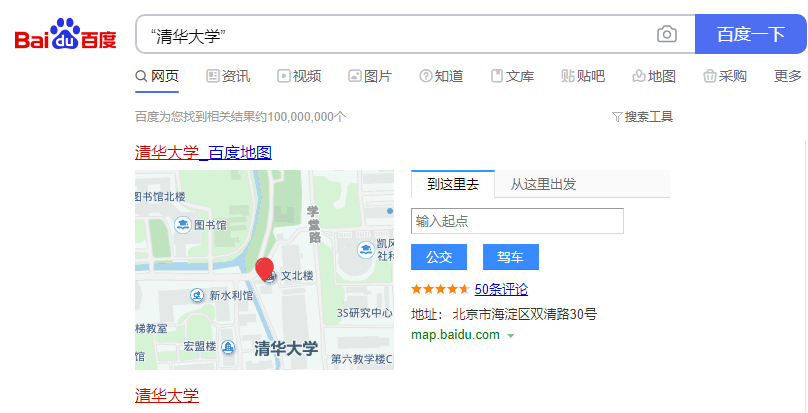The image size is (808, 413).
Task: Open the 清华大学_百度地图 result link
Action: click(x=203, y=153)
